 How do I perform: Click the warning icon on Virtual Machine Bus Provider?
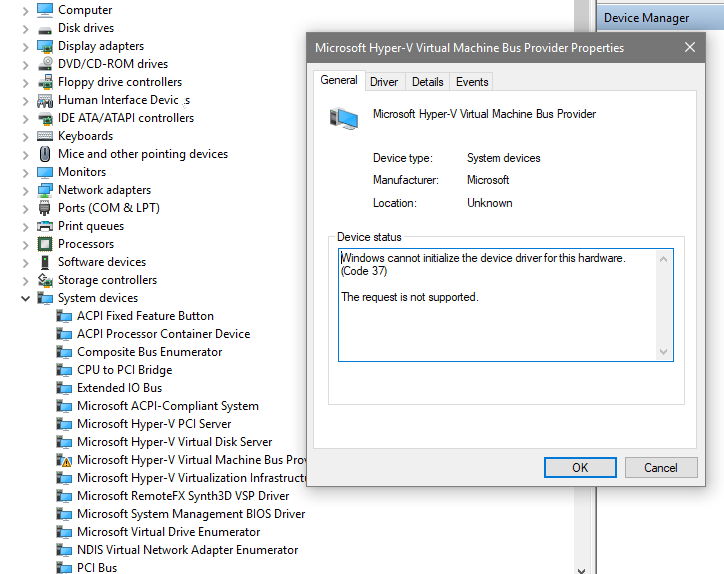(x=64, y=460)
